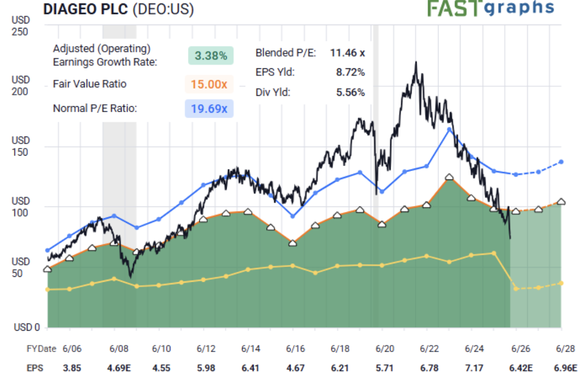Click the Fair Value Ratio label
Viewport: 588px width, 373px height.
90,84
